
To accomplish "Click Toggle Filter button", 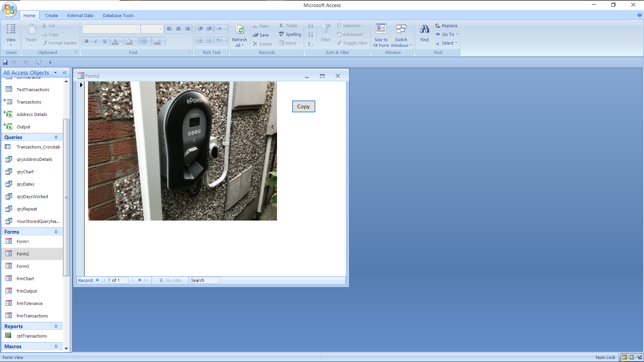I will pyautogui.click(x=352, y=43).
